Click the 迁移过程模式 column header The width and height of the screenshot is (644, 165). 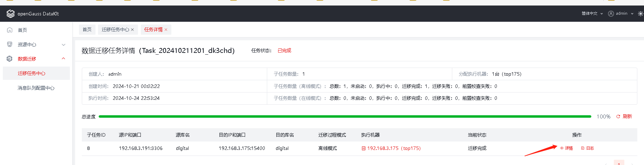coord(332,135)
